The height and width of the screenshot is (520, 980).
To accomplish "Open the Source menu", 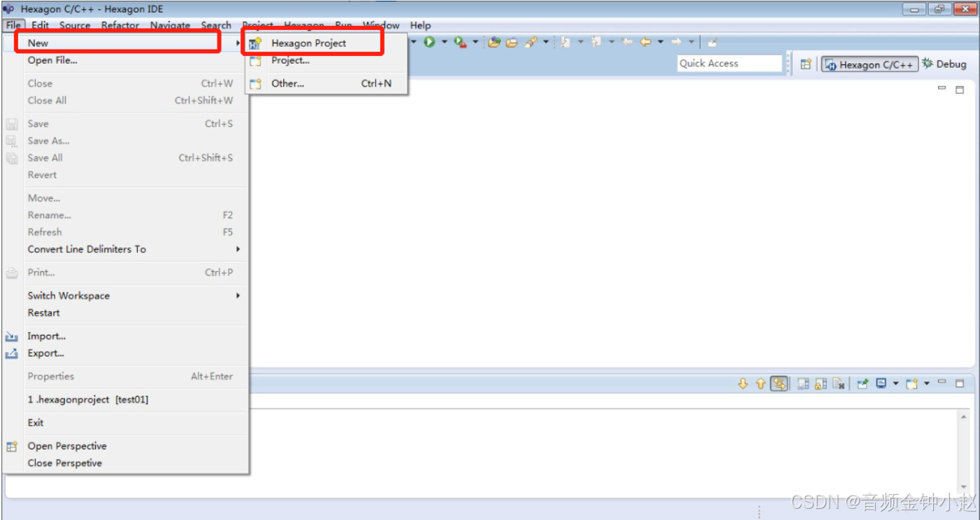I will pos(75,25).
